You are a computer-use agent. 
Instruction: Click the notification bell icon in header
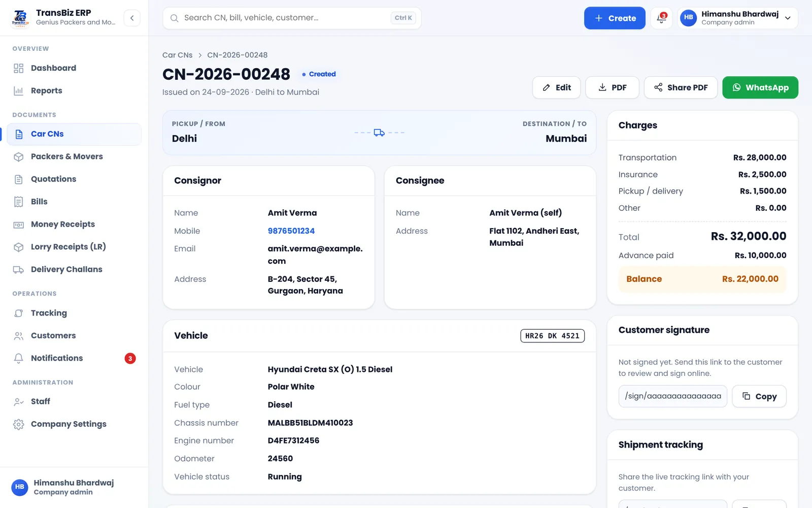pos(661,18)
